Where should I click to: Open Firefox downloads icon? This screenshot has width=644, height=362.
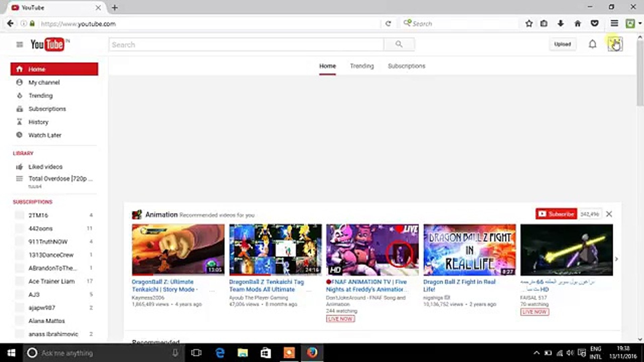tap(560, 23)
